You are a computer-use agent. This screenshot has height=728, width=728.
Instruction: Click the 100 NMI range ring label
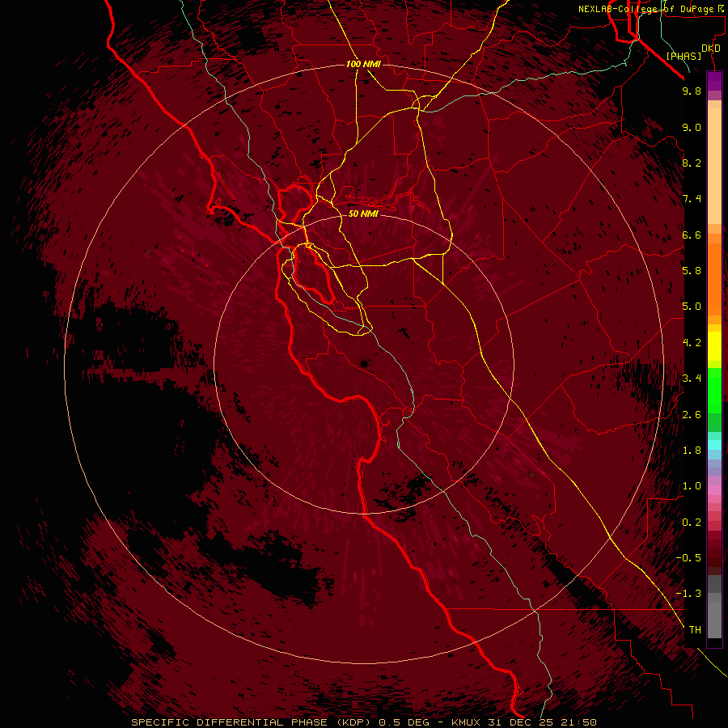[363, 64]
